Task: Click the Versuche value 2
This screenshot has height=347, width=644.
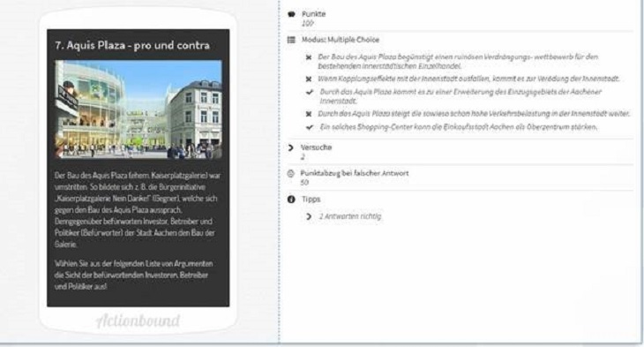Action: (303, 157)
